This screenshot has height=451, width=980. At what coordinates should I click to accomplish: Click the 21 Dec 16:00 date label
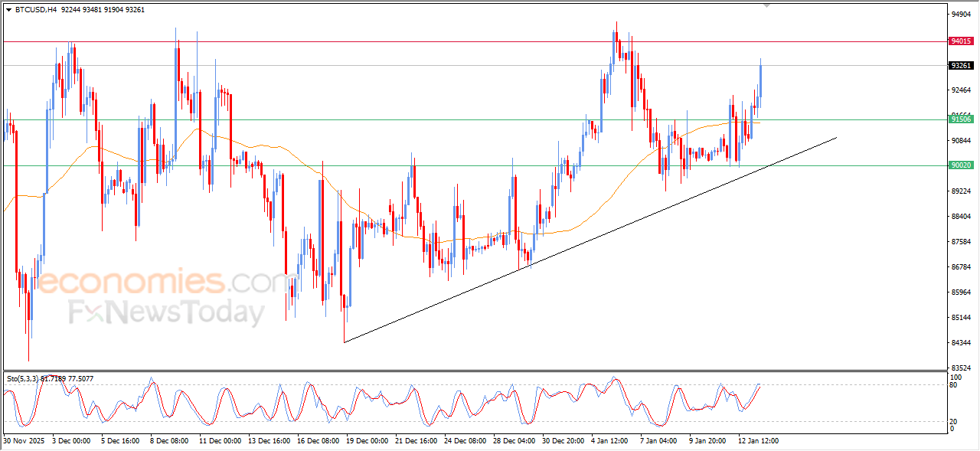416,441
